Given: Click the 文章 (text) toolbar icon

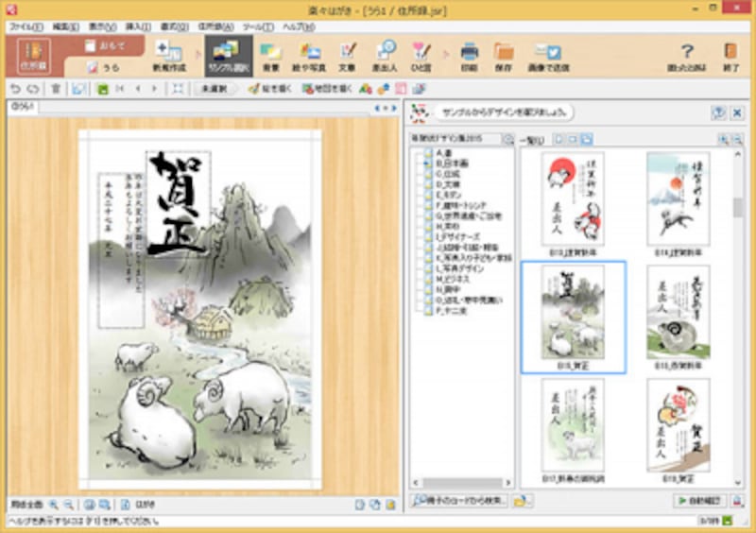Looking at the screenshot, I should [348, 56].
